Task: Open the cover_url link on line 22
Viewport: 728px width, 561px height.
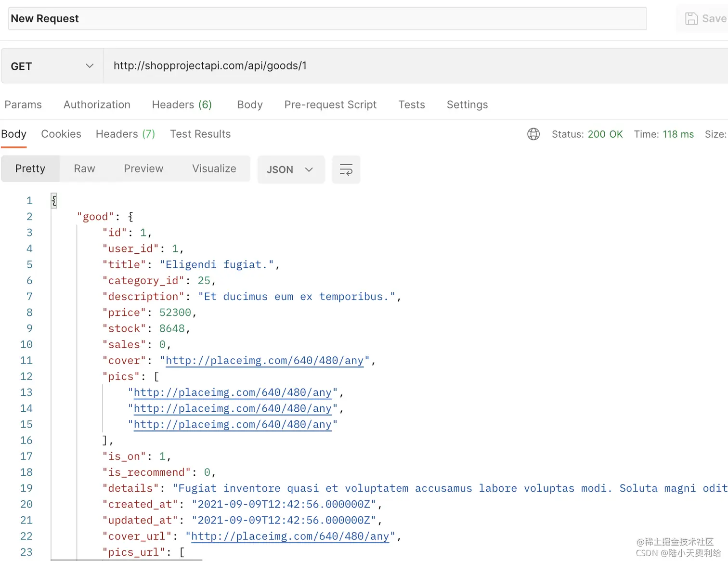Action: click(x=290, y=536)
